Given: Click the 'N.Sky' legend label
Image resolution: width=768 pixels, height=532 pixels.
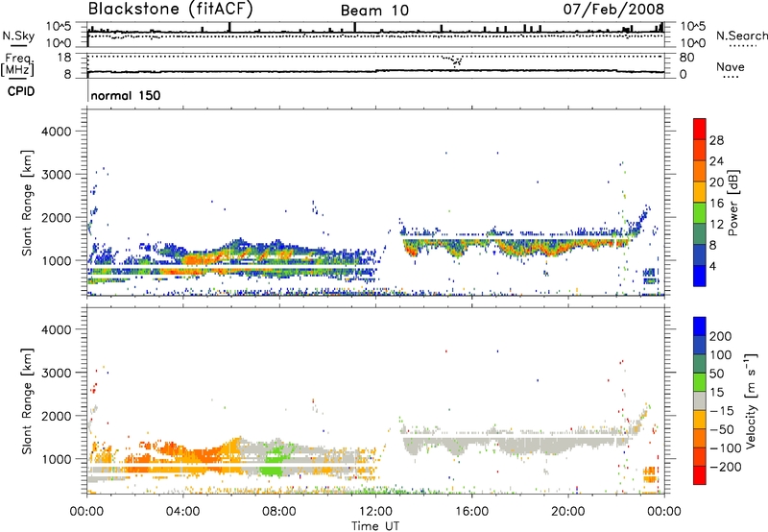Looking at the screenshot, I should click(18, 36).
